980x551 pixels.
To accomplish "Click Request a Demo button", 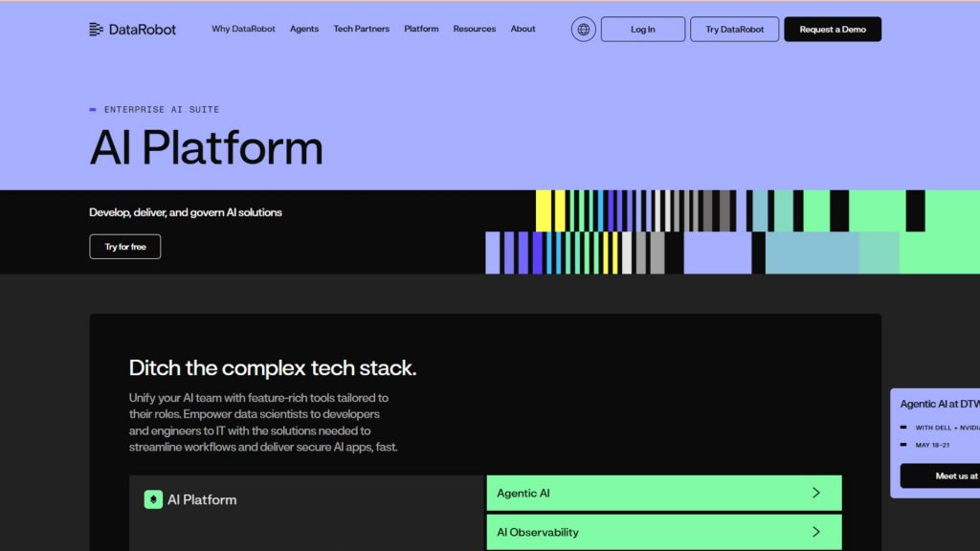I will coord(833,30).
